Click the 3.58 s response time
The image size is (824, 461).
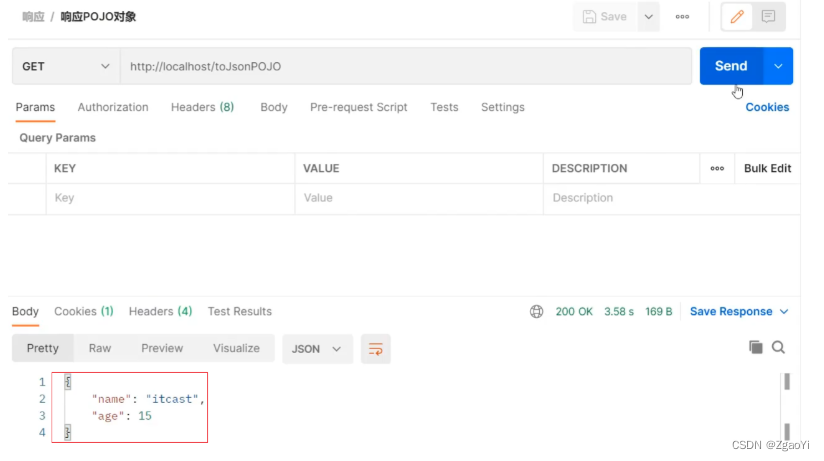click(x=619, y=312)
